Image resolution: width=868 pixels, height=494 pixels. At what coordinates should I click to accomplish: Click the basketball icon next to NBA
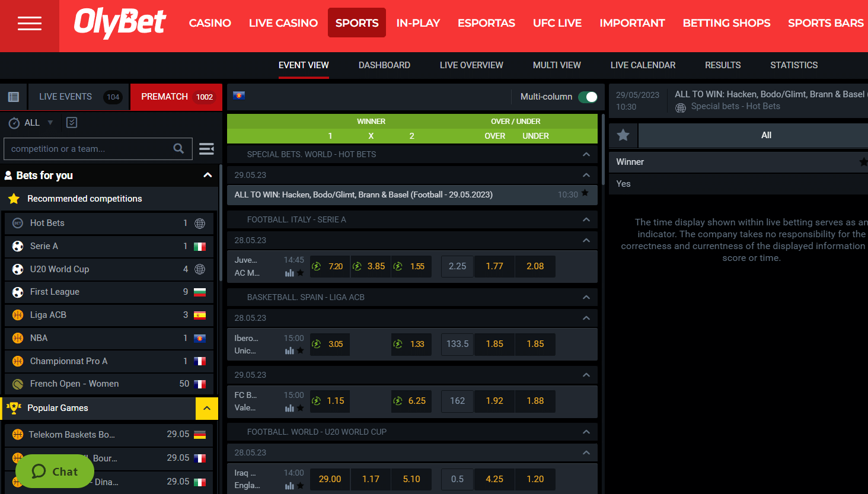(x=18, y=338)
